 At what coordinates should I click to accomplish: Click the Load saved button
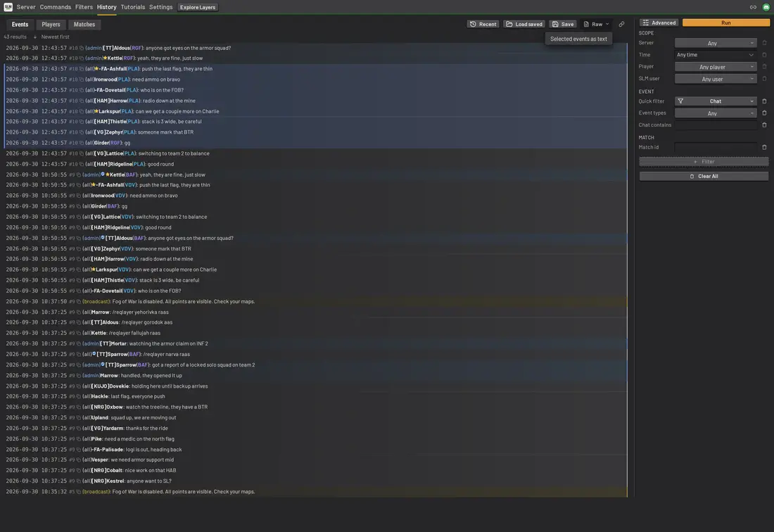pos(524,24)
